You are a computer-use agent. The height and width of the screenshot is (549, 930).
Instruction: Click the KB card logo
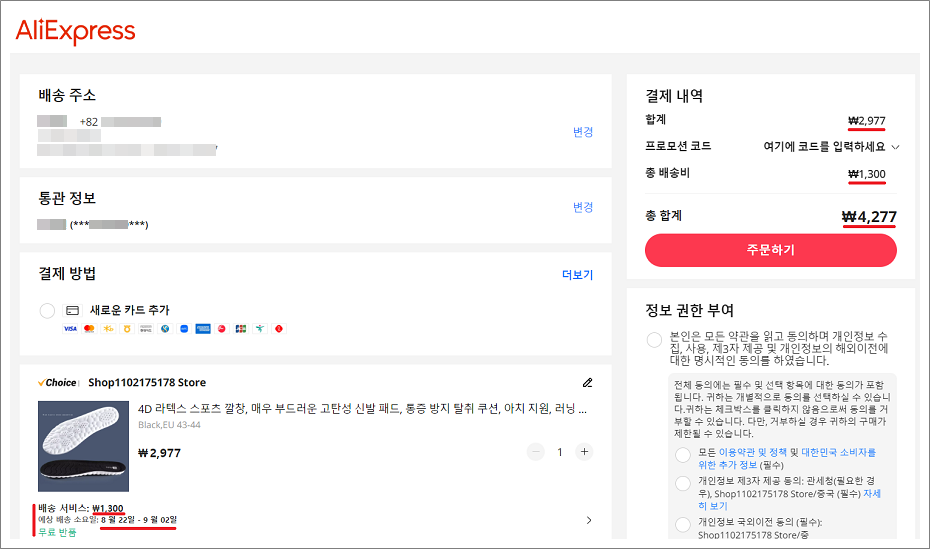click(x=108, y=328)
